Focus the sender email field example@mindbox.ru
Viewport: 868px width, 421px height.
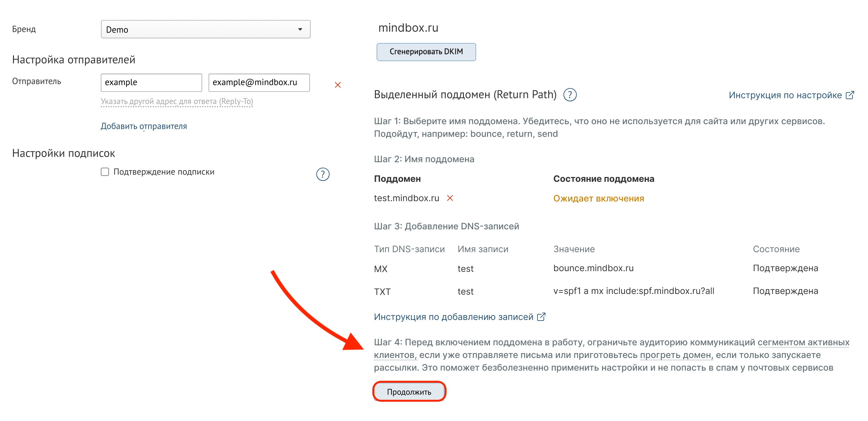click(x=259, y=82)
